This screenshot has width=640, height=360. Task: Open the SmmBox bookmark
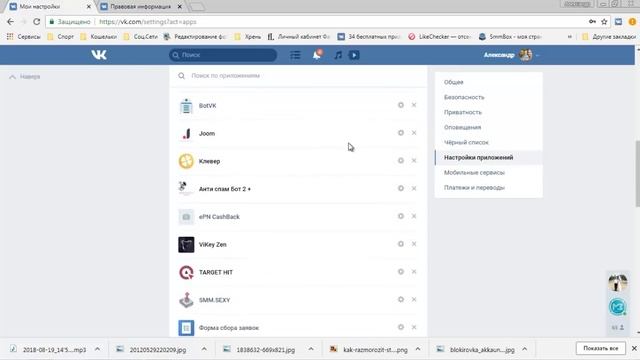[510, 37]
